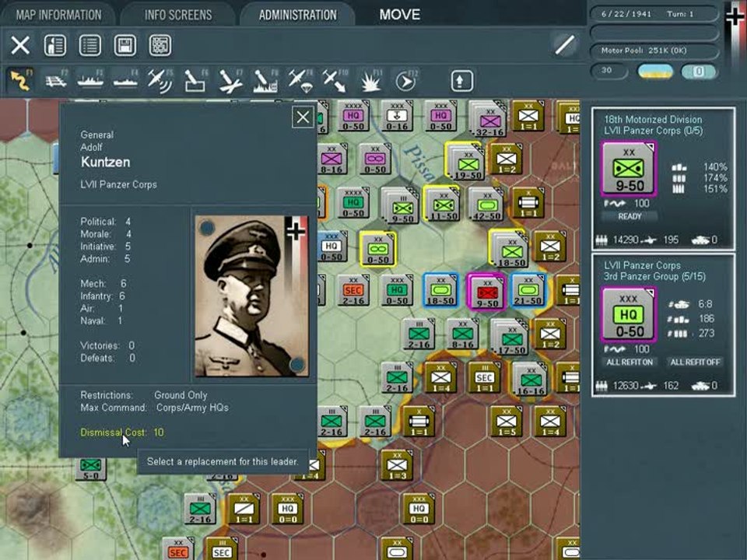Open the Info Screens tab
The image size is (747, 560).
point(178,15)
